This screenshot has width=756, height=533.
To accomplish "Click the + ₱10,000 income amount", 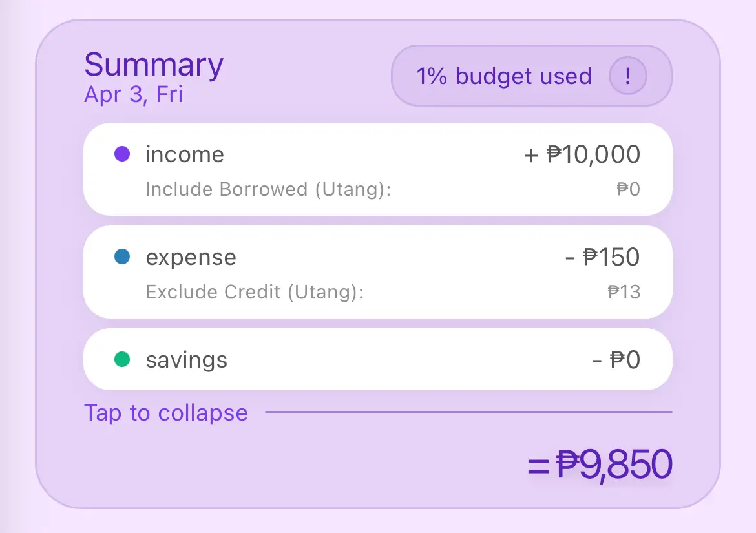I will (x=582, y=155).
